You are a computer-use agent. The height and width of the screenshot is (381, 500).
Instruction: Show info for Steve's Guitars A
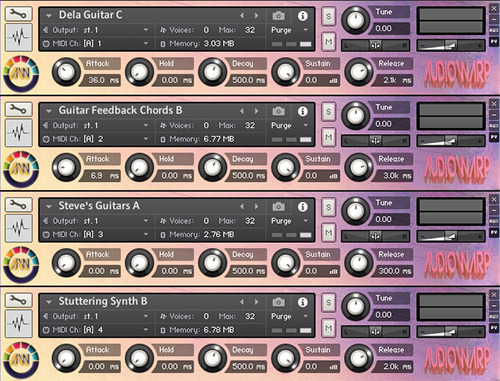pyautogui.click(x=303, y=207)
